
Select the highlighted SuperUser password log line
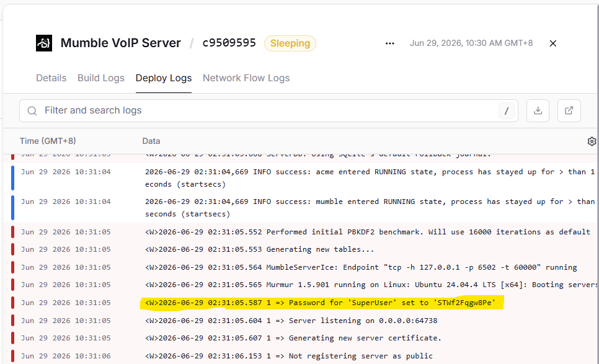[x=301, y=303]
